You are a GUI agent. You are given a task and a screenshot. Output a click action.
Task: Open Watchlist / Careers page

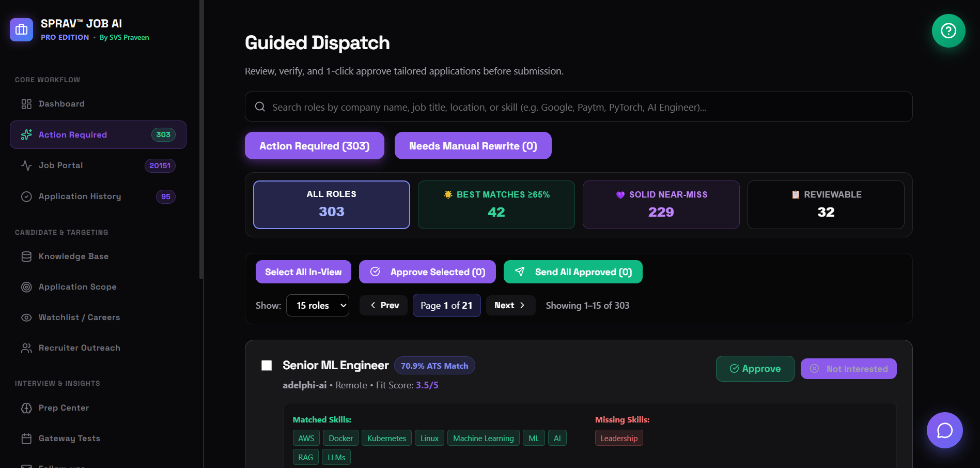(x=98, y=318)
